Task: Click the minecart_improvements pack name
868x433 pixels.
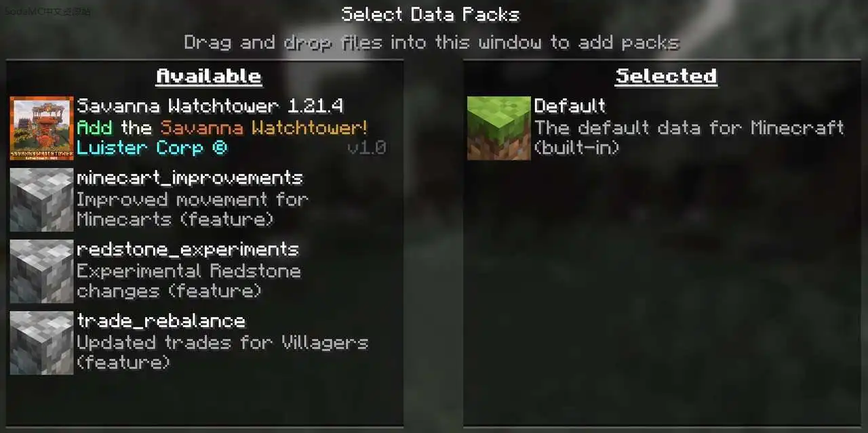Action: point(190,178)
